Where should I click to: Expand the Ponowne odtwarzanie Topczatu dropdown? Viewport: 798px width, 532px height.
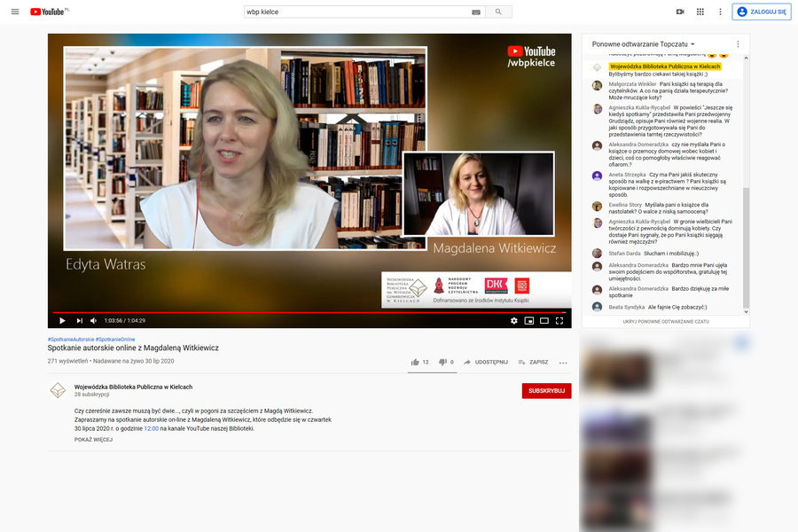[x=644, y=43]
